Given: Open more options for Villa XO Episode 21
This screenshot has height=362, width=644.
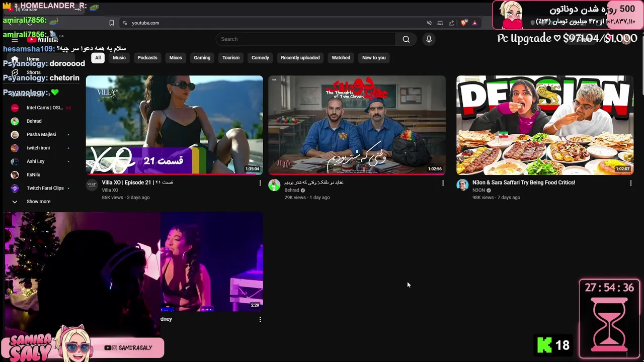Looking at the screenshot, I should pyautogui.click(x=260, y=183).
